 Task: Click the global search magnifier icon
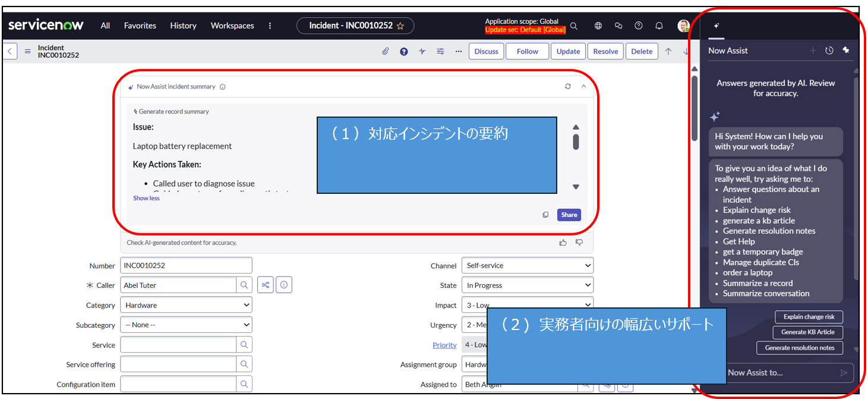pos(574,26)
